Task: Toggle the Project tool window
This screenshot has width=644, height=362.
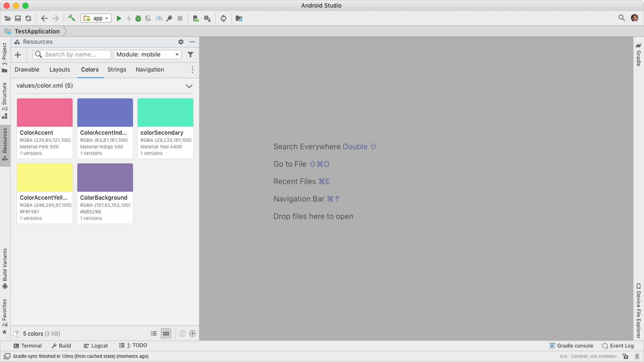Action: [x=5, y=57]
